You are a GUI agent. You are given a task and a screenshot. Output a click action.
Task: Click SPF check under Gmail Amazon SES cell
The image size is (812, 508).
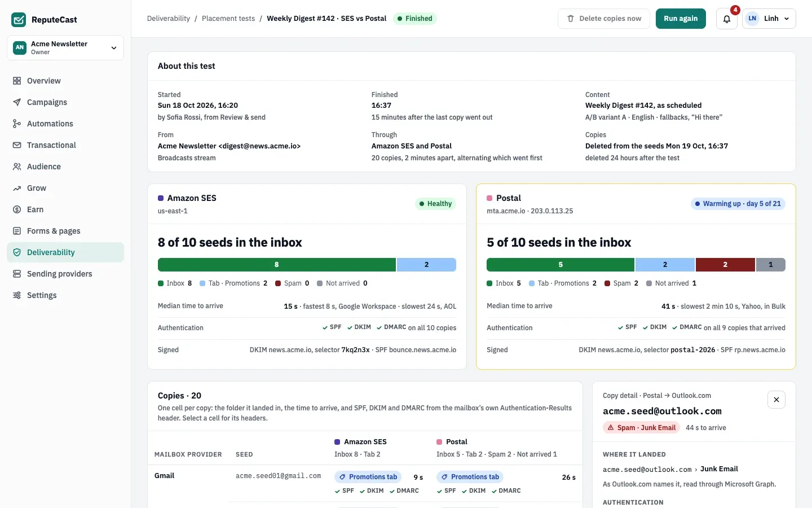pos(344,491)
